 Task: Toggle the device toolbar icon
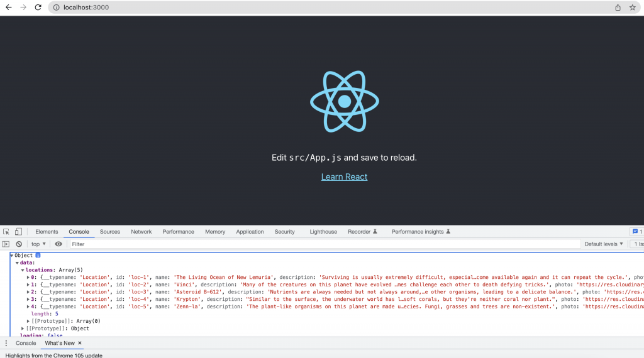pos(18,232)
